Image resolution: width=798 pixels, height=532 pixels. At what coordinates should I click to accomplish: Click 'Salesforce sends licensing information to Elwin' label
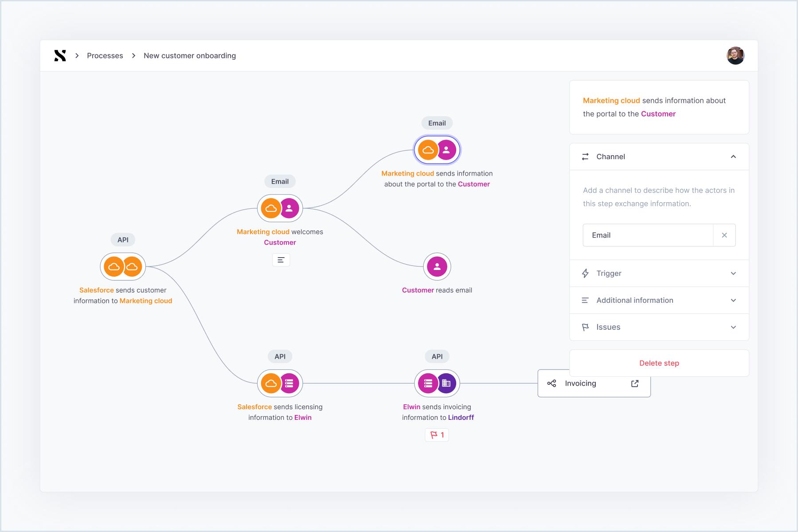pos(280,412)
